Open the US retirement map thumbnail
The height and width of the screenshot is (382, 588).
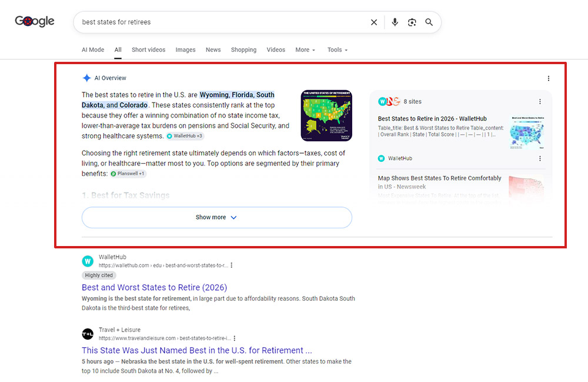point(326,115)
